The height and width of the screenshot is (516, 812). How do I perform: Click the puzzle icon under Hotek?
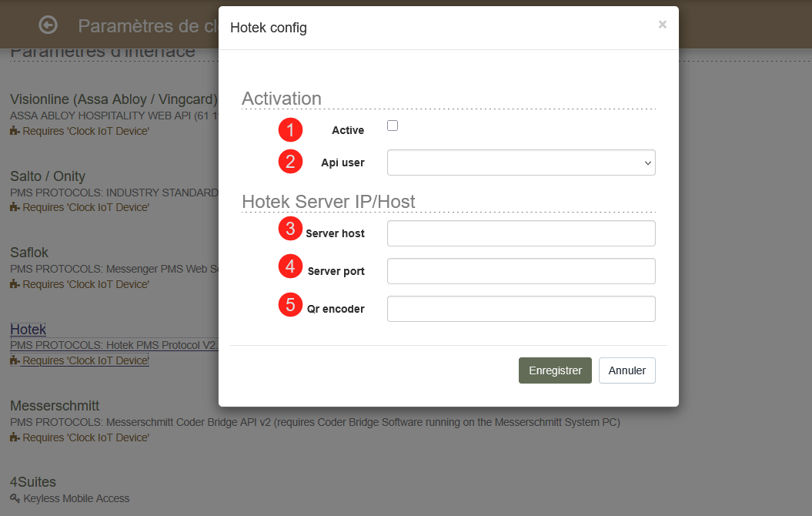(x=15, y=360)
